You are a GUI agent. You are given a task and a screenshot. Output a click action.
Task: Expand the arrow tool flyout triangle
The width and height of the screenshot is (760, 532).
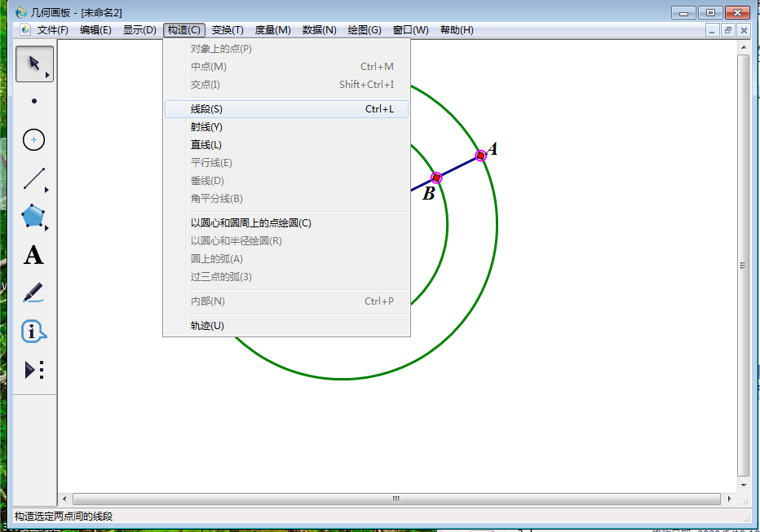(47, 75)
